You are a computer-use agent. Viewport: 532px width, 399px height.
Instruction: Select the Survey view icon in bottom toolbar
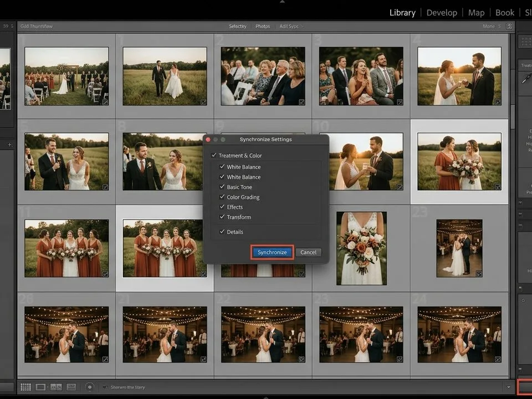coord(71,387)
